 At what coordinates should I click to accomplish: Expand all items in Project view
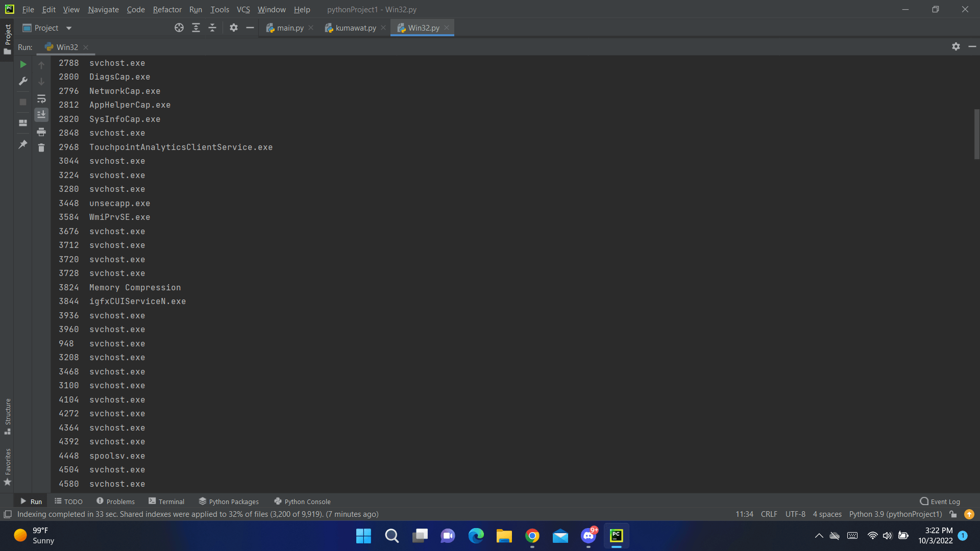click(x=196, y=28)
